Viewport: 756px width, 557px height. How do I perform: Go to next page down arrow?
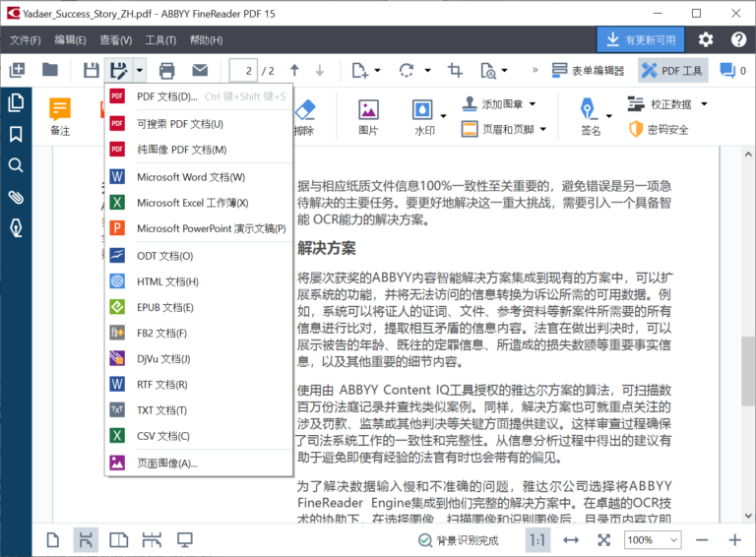click(x=320, y=70)
